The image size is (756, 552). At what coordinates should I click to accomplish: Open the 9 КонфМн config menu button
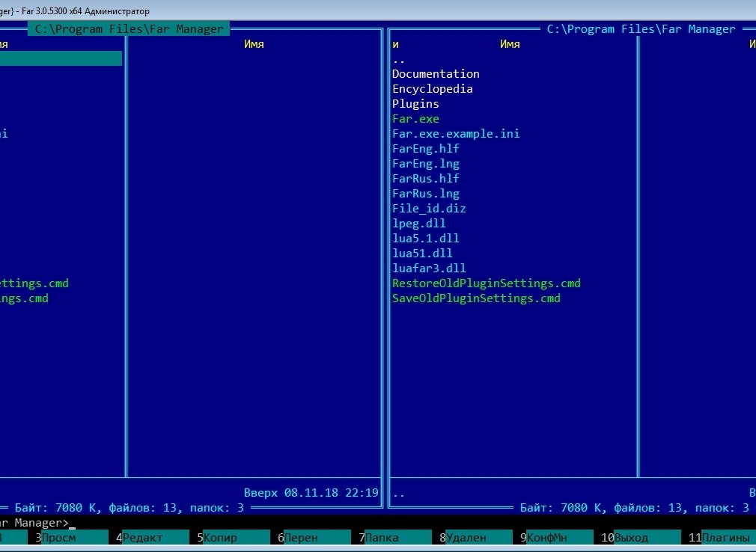[x=557, y=537]
